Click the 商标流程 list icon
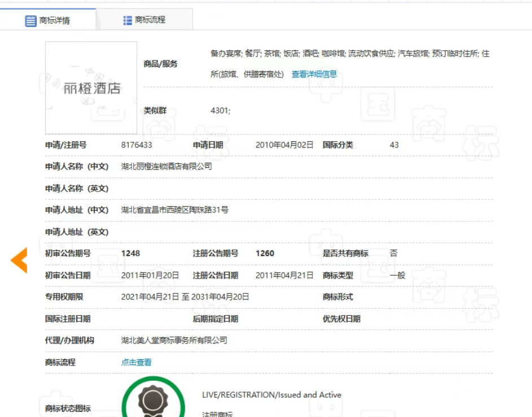The width and height of the screenshot is (532, 417). pos(128,20)
